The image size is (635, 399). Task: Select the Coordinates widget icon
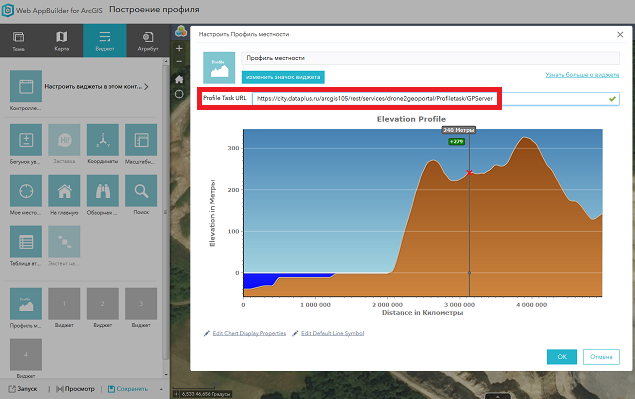tap(102, 140)
